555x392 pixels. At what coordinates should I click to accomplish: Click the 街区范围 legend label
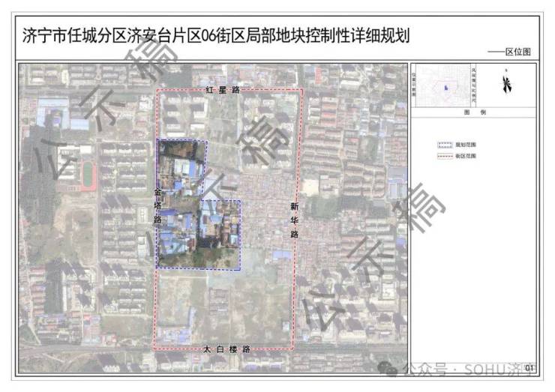(x=465, y=157)
